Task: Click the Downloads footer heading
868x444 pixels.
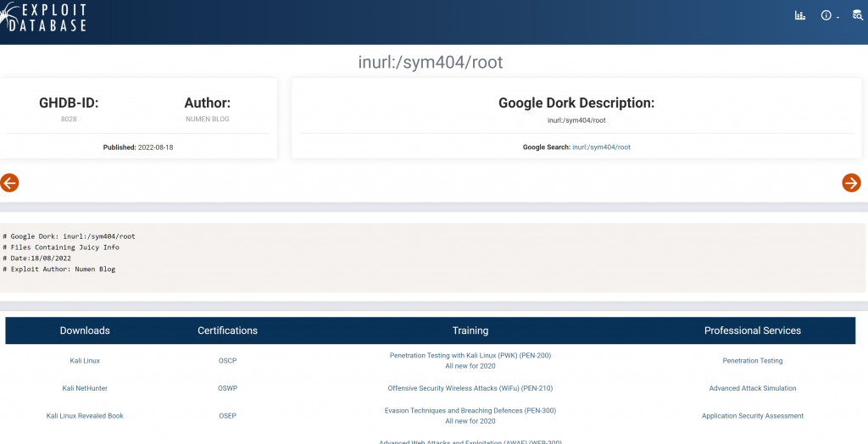Action: (85, 330)
